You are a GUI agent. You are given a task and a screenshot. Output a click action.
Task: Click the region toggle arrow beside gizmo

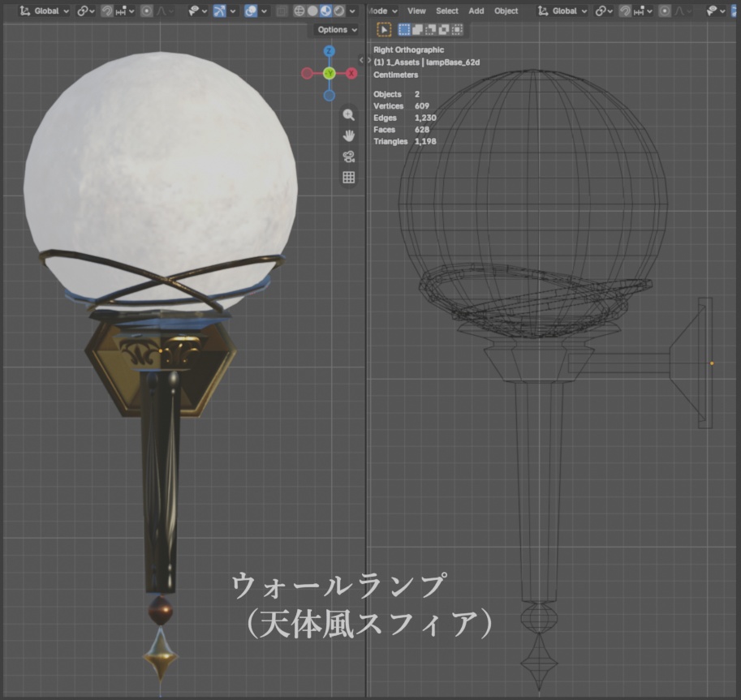click(x=361, y=60)
